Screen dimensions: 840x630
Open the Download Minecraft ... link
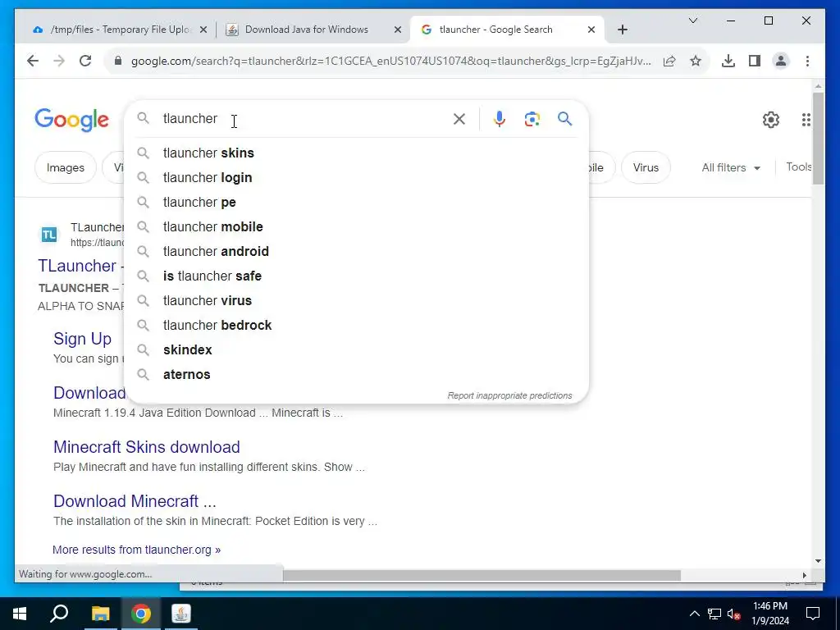[x=135, y=501]
